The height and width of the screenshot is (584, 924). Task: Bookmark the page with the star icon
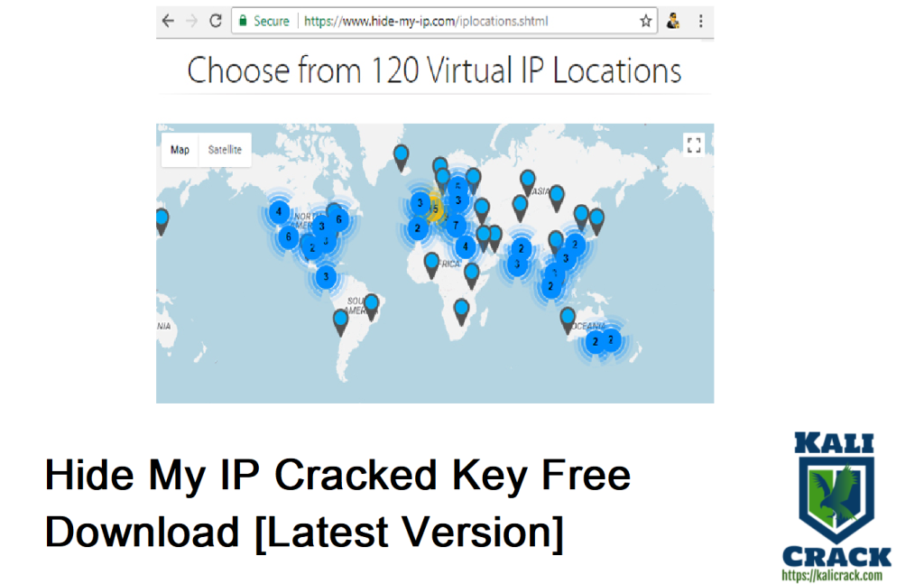click(646, 22)
